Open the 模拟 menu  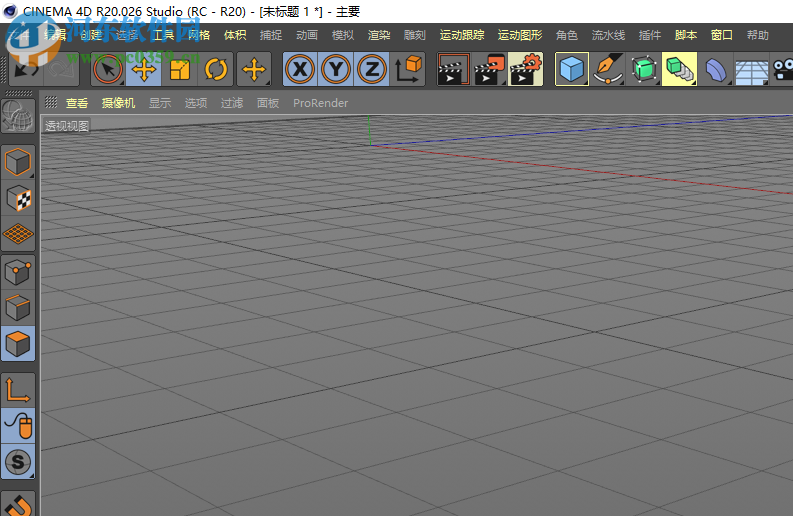tap(343, 35)
